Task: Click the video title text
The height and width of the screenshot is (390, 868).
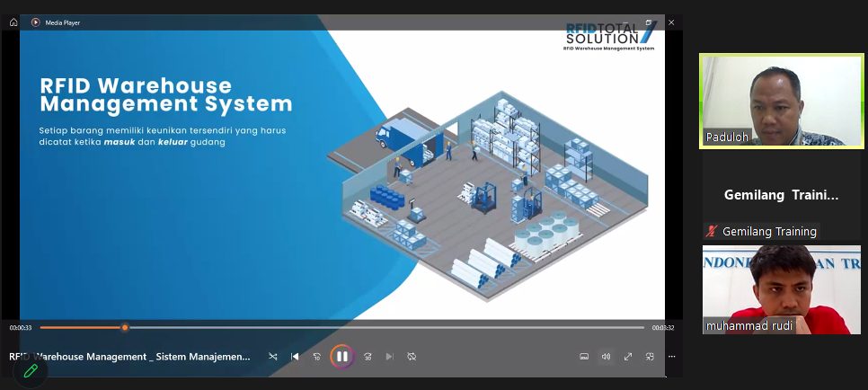Action: point(129,357)
